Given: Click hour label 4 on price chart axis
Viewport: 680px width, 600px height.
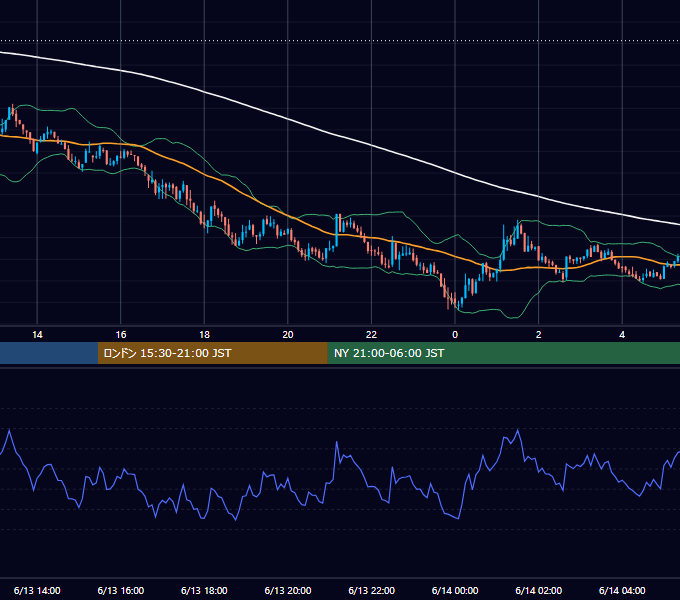Looking at the screenshot, I should click(622, 335).
